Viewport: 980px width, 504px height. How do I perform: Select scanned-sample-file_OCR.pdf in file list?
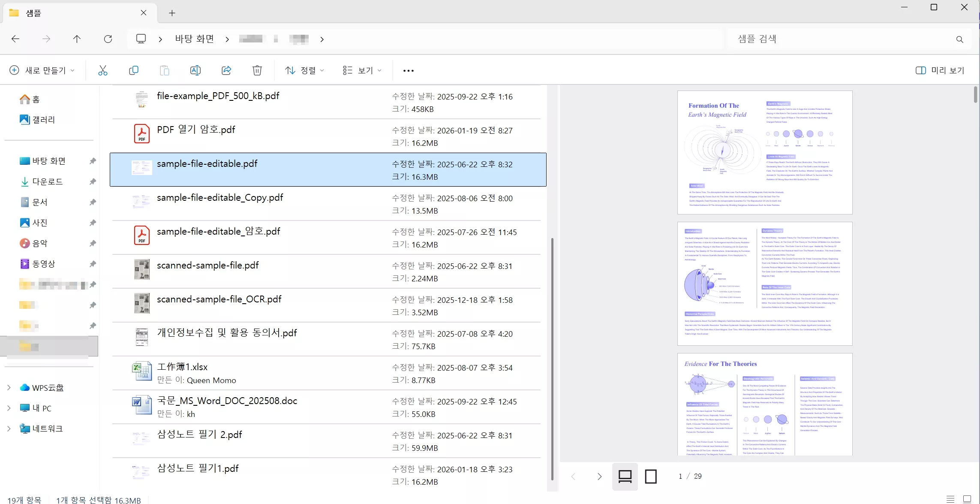(x=219, y=299)
